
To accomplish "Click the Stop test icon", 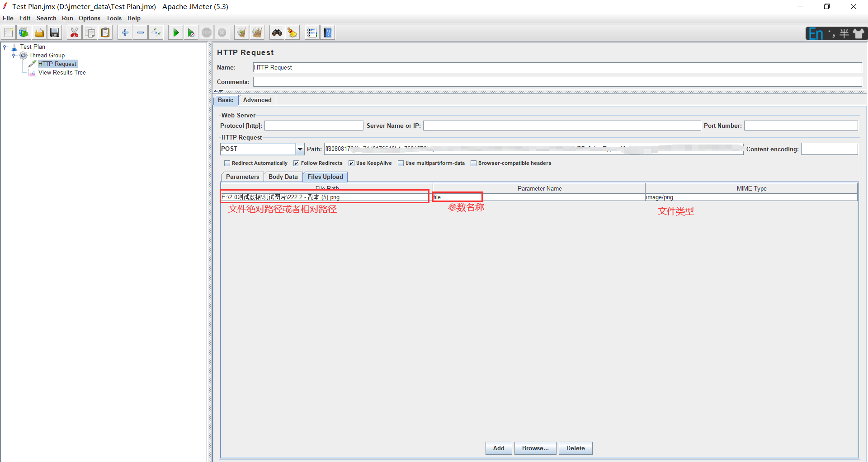I will pyautogui.click(x=207, y=33).
